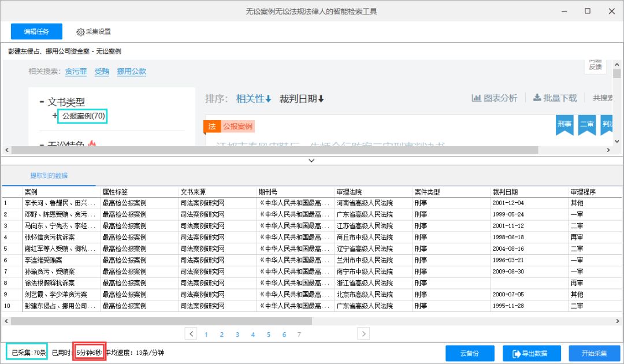The width and height of the screenshot is (624, 364).
Task: Expand the 公报案例(70) tree node
Action: pos(55,116)
